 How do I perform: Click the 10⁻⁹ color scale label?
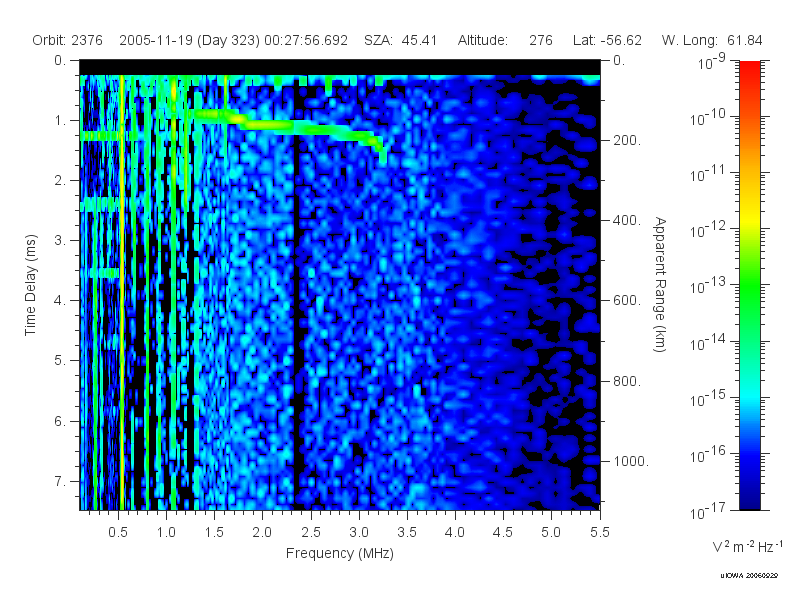click(x=711, y=61)
